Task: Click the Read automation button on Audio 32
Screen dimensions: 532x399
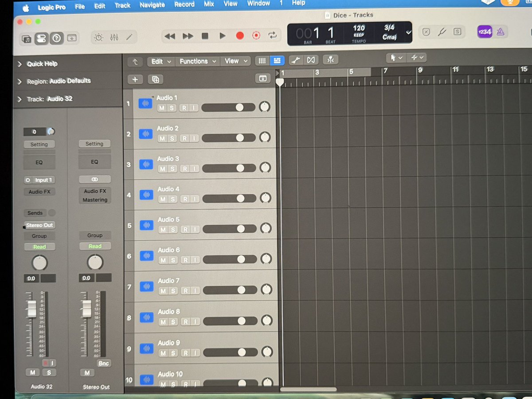Action: click(39, 247)
